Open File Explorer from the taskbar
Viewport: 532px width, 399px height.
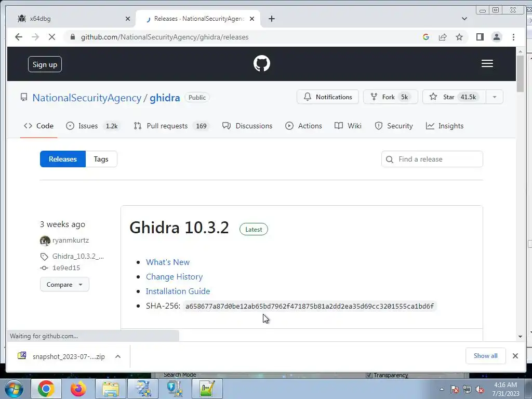point(111,389)
